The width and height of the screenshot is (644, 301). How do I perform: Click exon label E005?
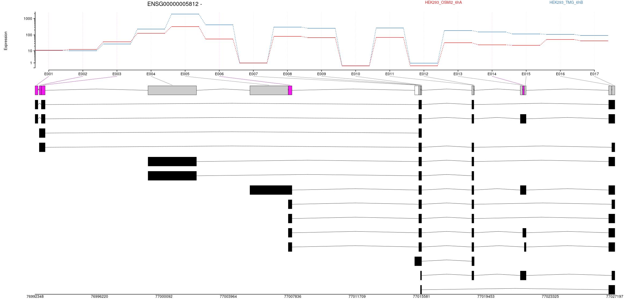(185, 74)
